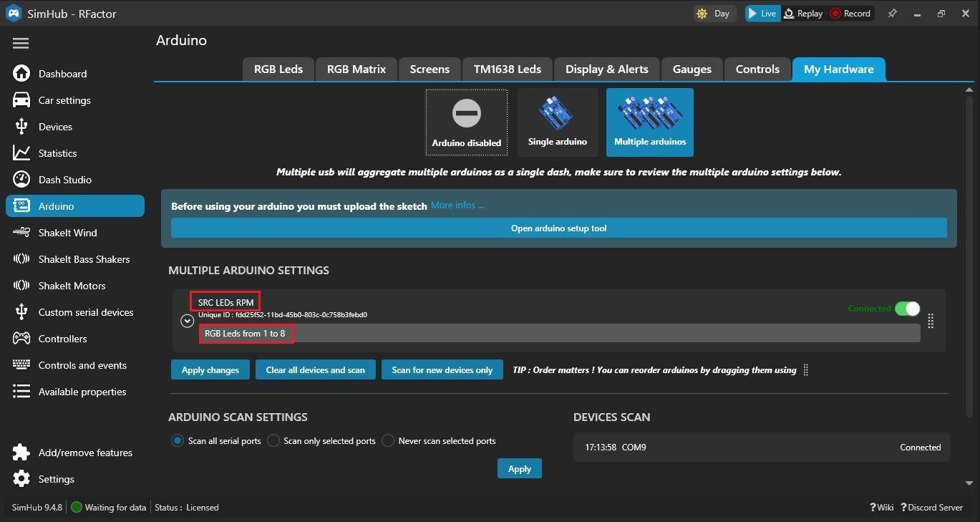Click the ShakeIt Wind icon
The width and height of the screenshot is (980, 522).
21,233
